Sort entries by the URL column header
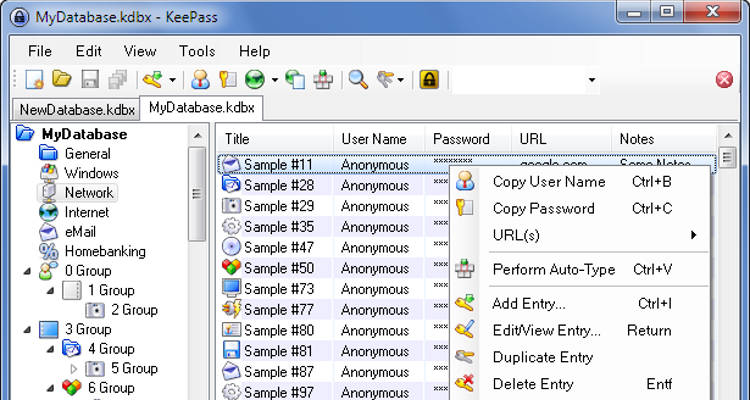Image resolution: width=750 pixels, height=400 pixels. pos(561,139)
